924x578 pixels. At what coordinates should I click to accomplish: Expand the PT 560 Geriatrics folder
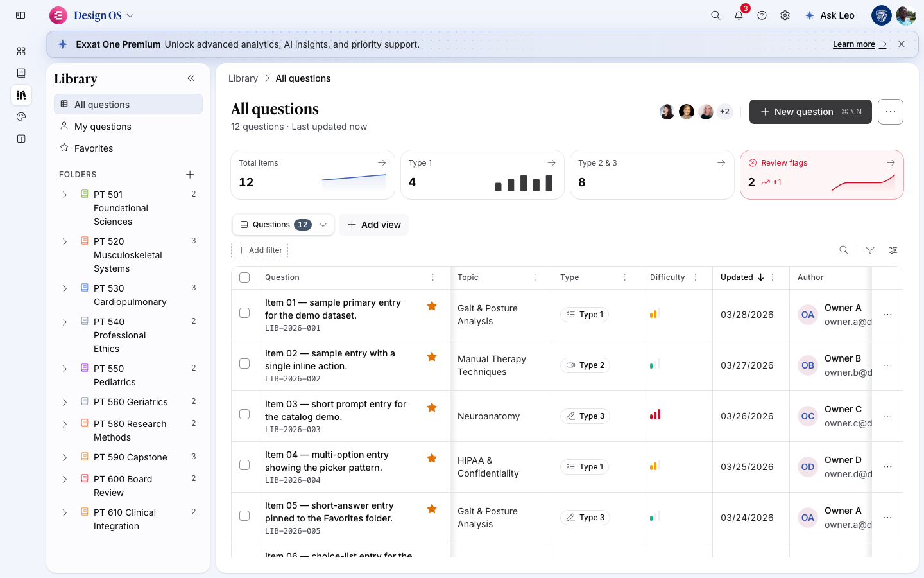(x=65, y=402)
